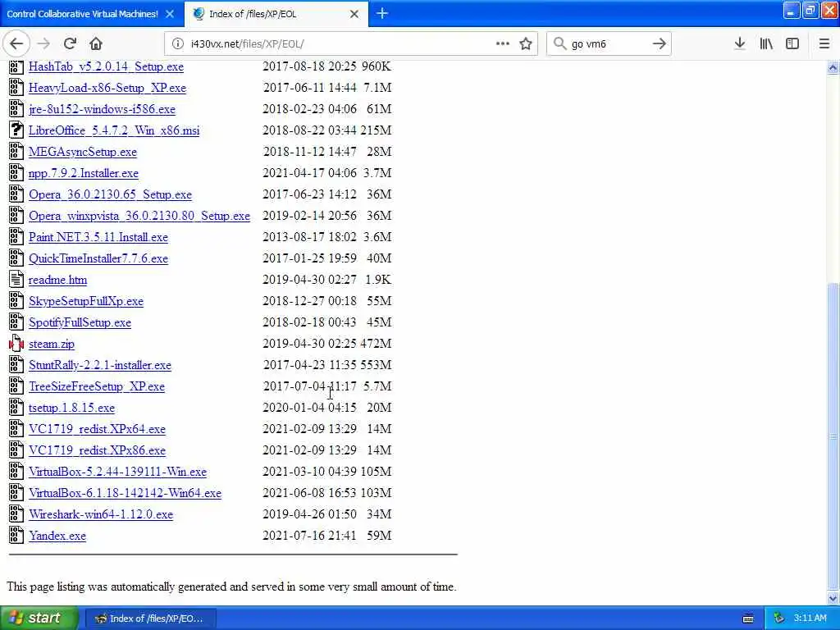The image size is (840, 630).
Task: Open the Windows XP Start menu
Action: coord(39,618)
